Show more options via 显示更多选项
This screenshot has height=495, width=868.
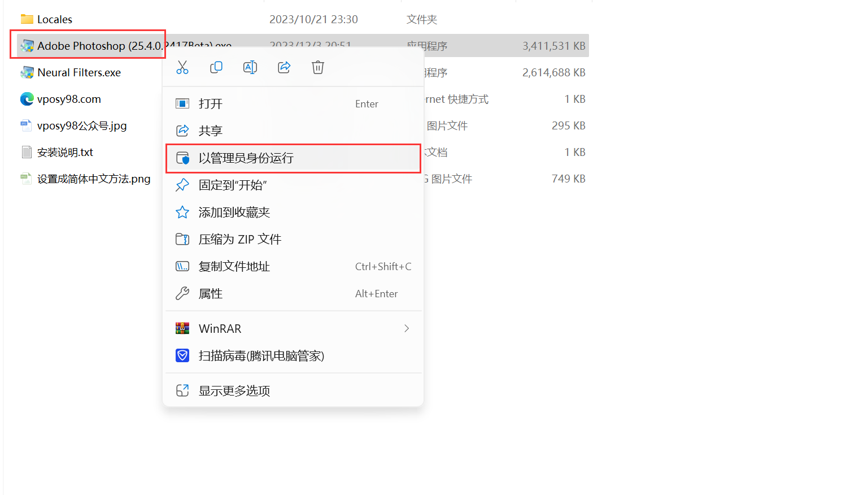point(234,391)
